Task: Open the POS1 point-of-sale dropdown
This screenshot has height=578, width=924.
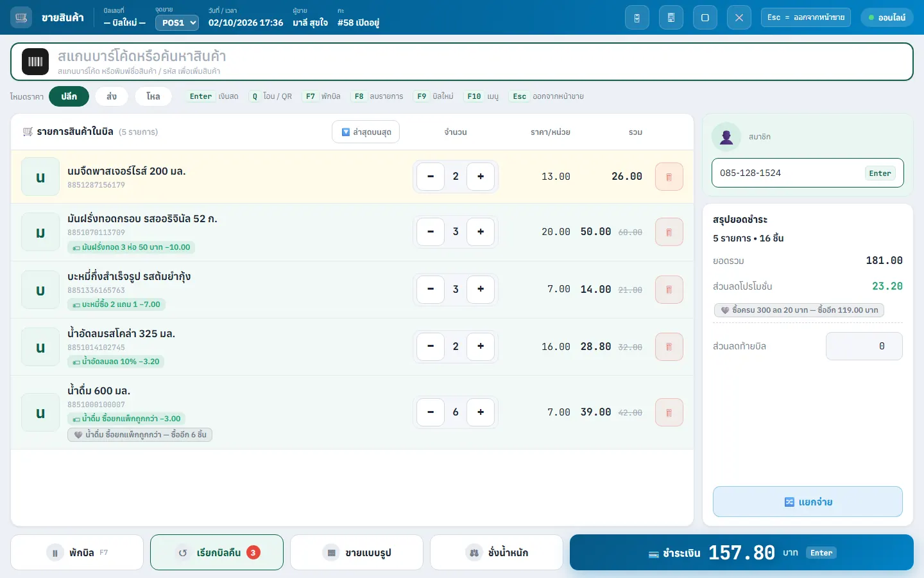Action: pos(177,22)
